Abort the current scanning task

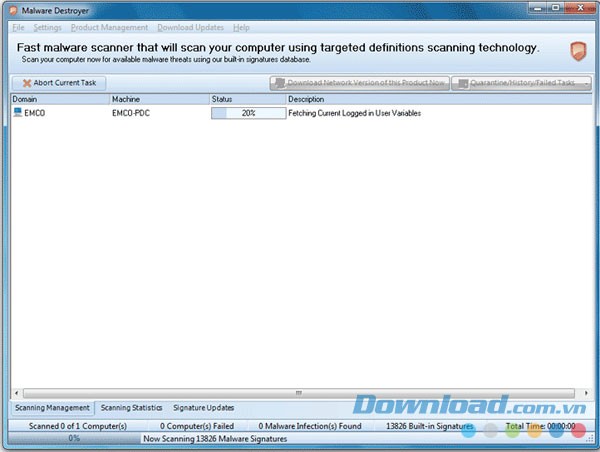click(x=59, y=83)
